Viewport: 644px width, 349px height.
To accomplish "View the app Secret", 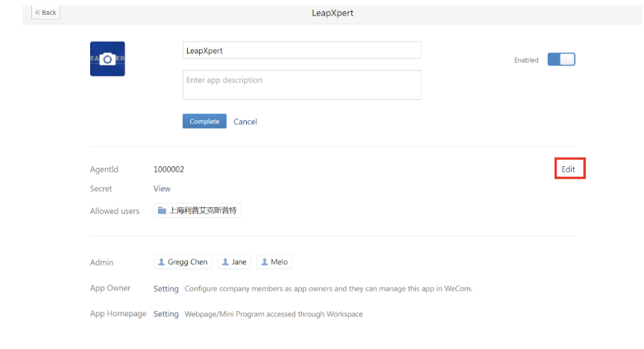I will 162,189.
